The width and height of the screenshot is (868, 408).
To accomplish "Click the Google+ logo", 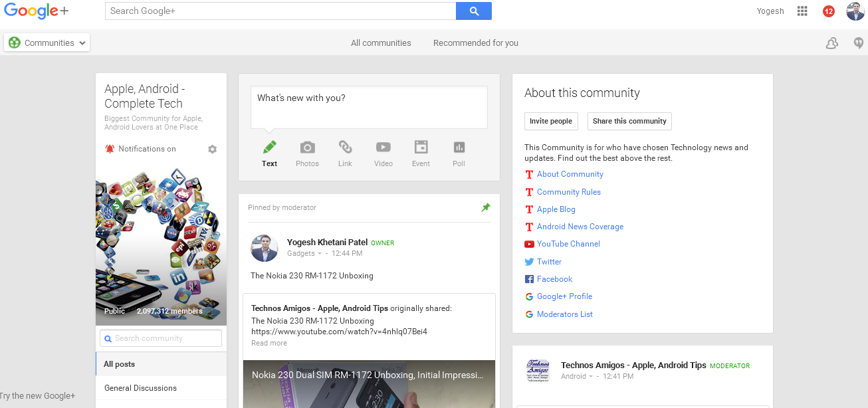I will 37,11.
